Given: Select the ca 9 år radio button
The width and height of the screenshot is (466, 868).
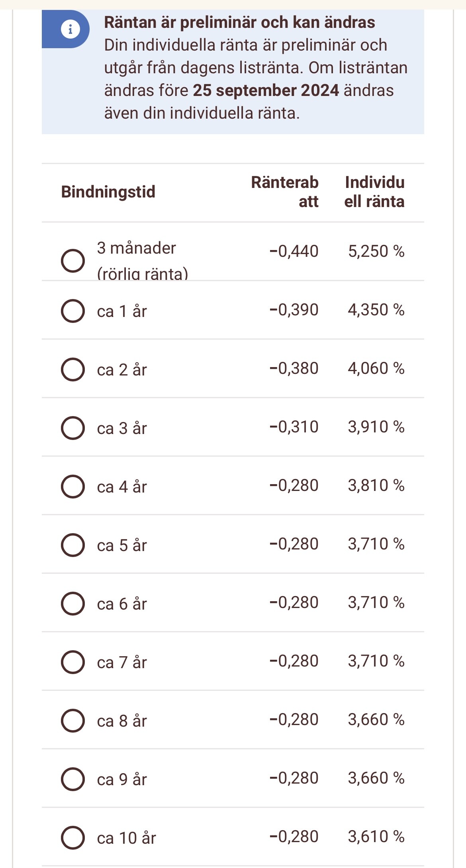Looking at the screenshot, I should tap(73, 779).
